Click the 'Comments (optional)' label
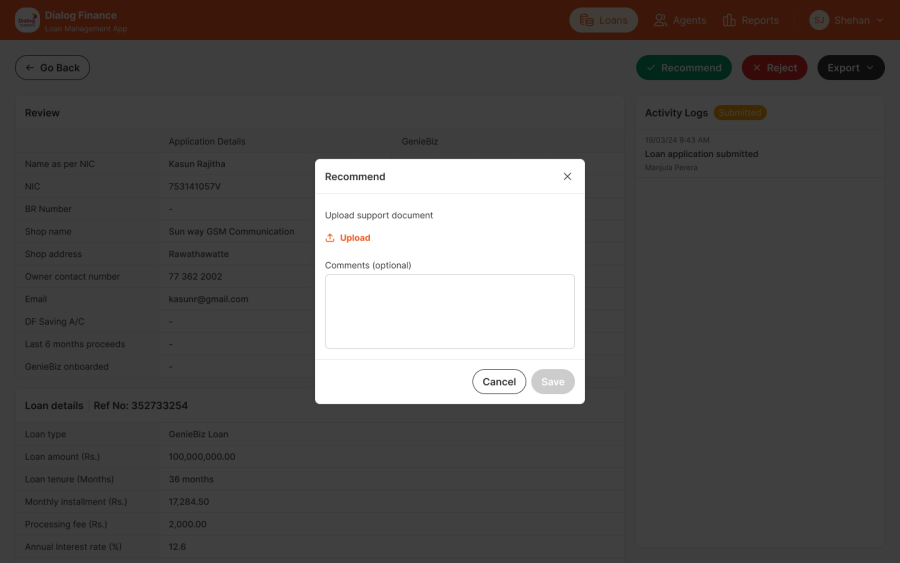This screenshot has width=900, height=563. point(368,265)
